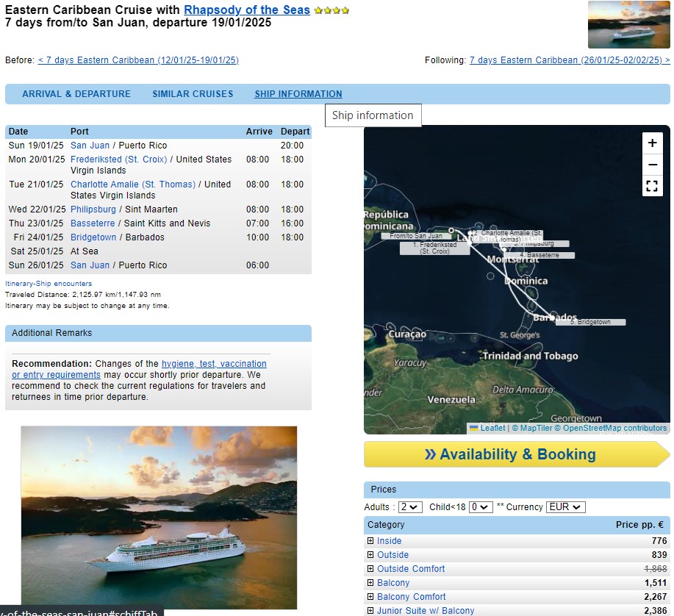Switch to Ship Information tab
Screen dimensions: 674x616
[298, 93]
